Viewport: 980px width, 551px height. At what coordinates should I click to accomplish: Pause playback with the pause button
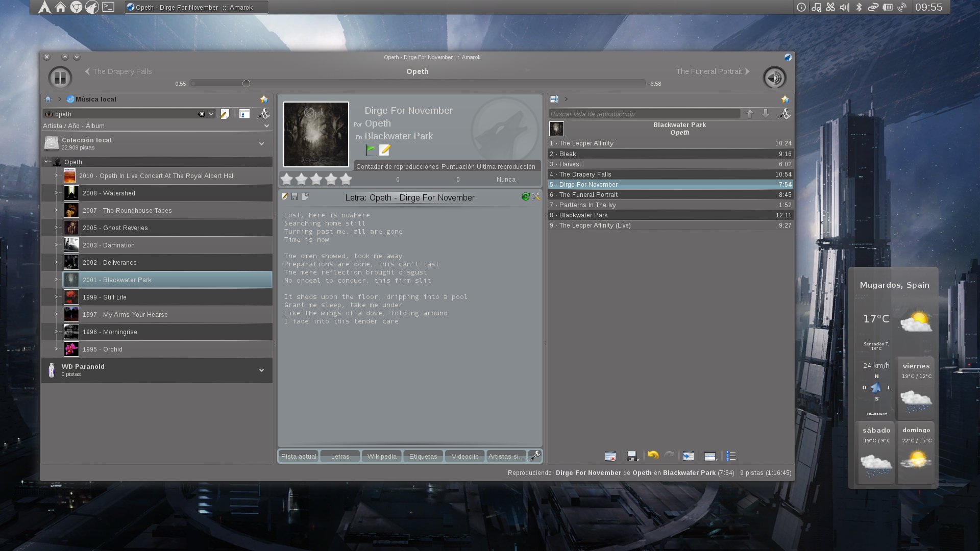60,78
